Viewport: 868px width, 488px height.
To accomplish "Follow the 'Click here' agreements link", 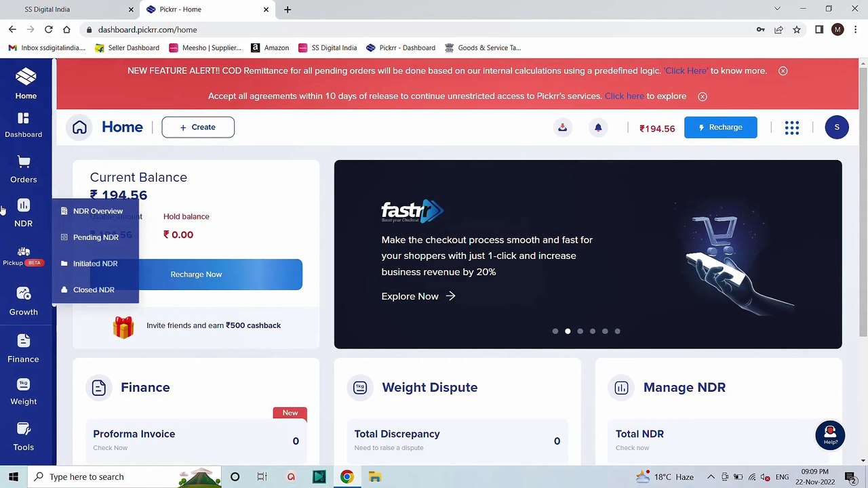I will [x=625, y=96].
